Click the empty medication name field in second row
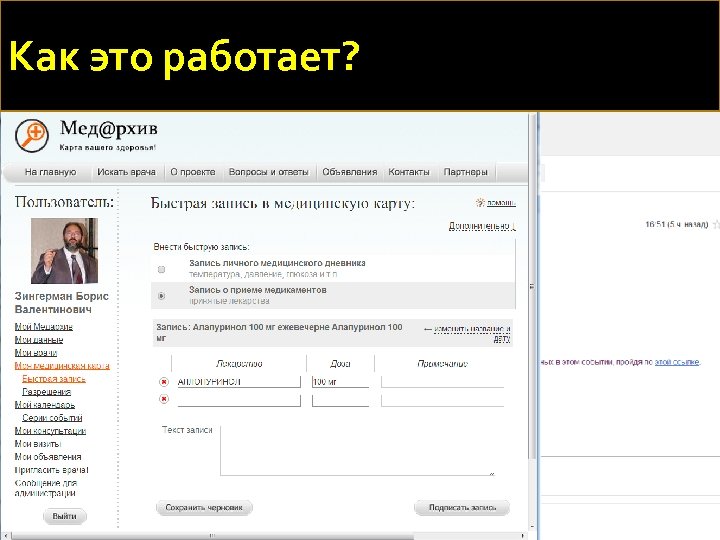This screenshot has height=540, width=720. click(239, 400)
